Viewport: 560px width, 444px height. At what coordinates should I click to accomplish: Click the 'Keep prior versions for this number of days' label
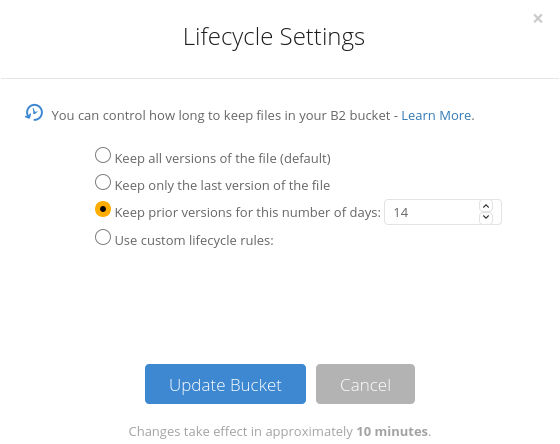(x=248, y=213)
